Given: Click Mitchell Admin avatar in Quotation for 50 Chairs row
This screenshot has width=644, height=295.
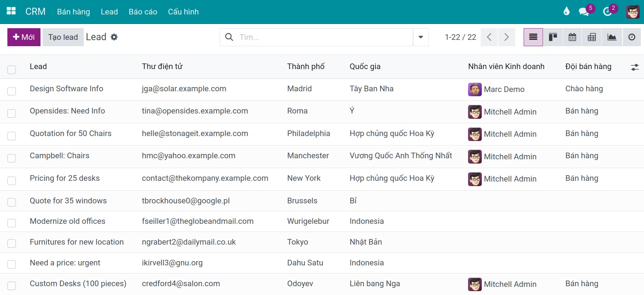Looking at the screenshot, I should [x=475, y=134].
